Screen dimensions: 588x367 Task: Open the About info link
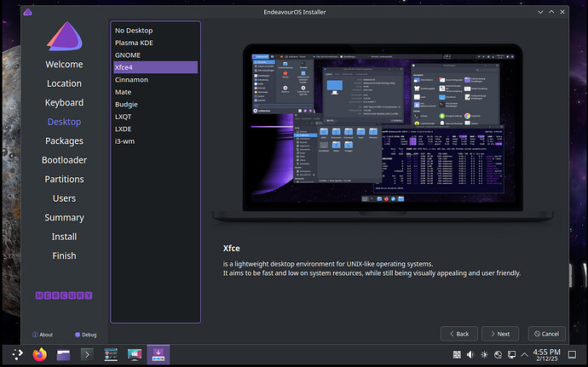point(43,335)
